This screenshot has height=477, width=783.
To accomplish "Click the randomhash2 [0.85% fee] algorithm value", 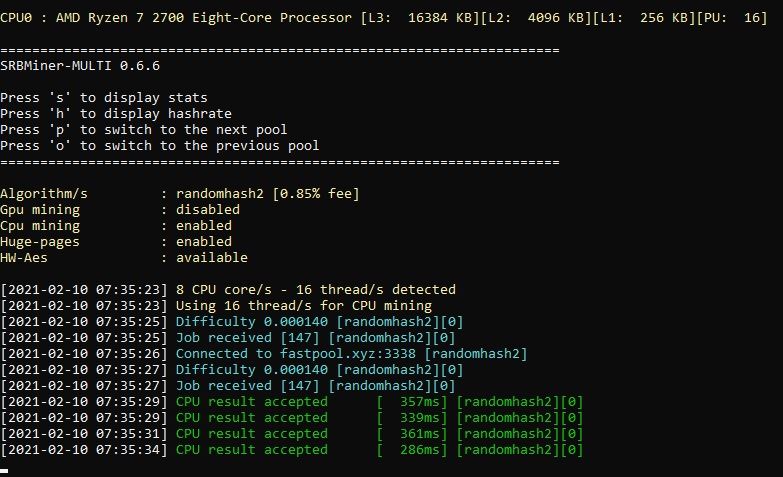I will point(268,194).
